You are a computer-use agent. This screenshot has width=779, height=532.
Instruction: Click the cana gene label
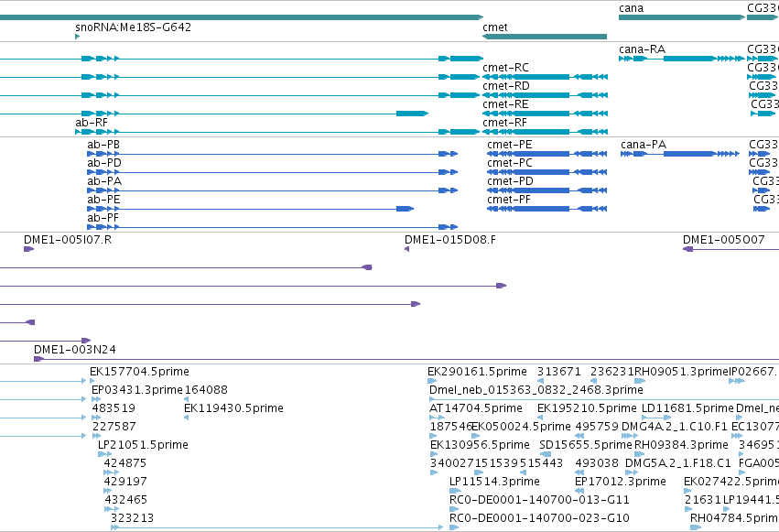coord(631,8)
